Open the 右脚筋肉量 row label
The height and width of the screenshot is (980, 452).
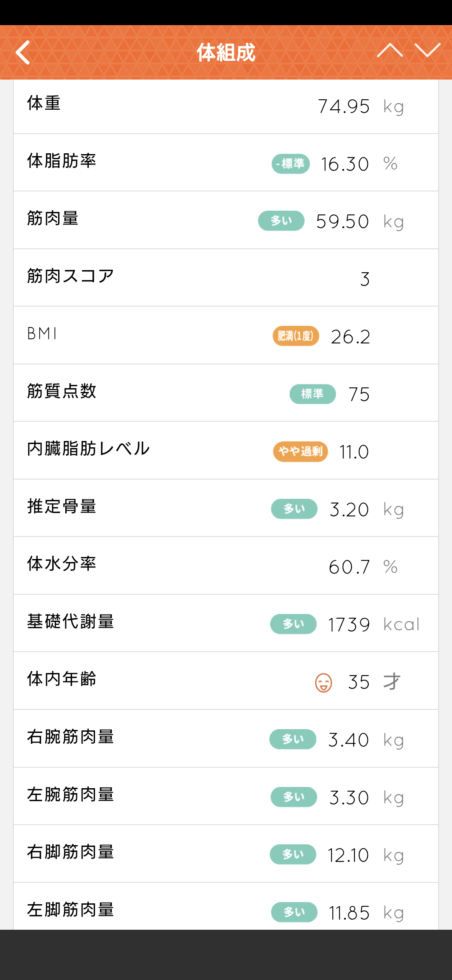(x=71, y=852)
